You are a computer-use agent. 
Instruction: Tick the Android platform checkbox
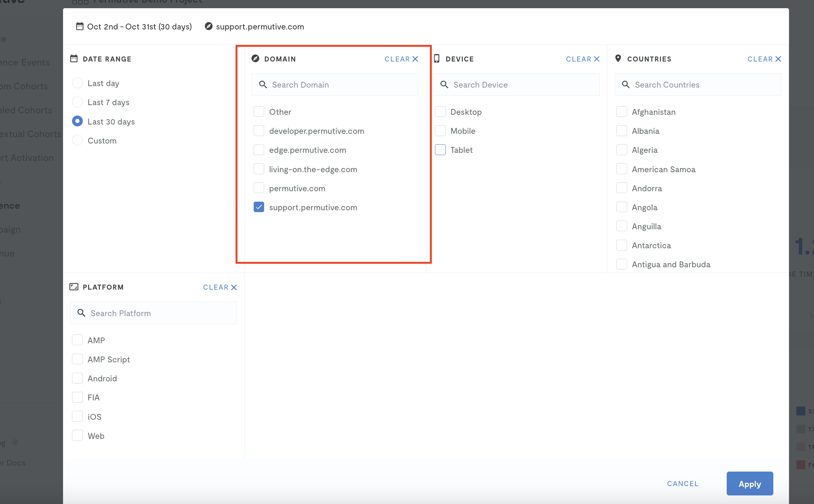pyautogui.click(x=77, y=378)
